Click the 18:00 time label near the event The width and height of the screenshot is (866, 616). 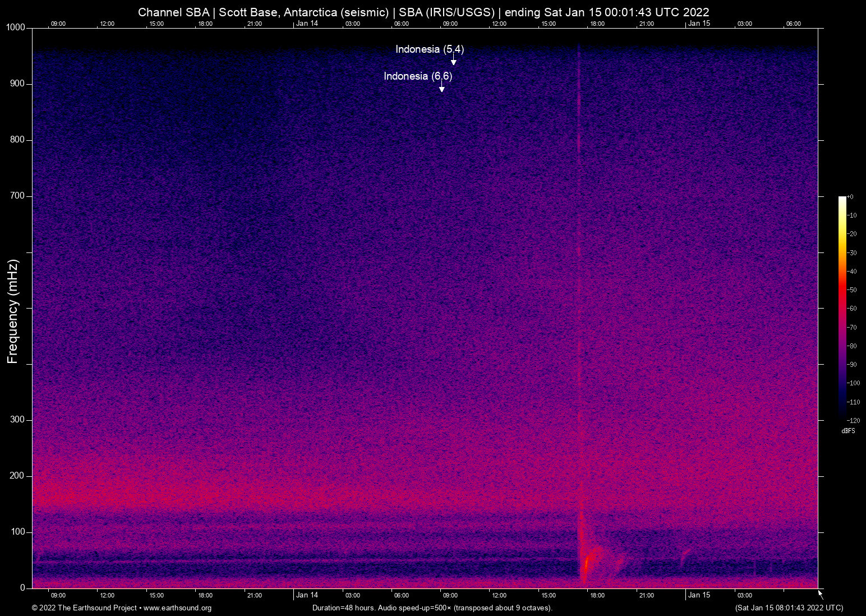[597, 595]
